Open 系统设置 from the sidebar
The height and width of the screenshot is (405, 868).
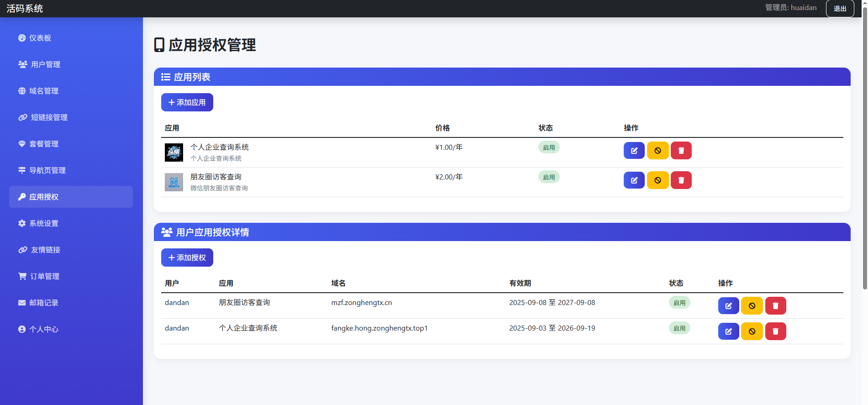click(x=43, y=223)
